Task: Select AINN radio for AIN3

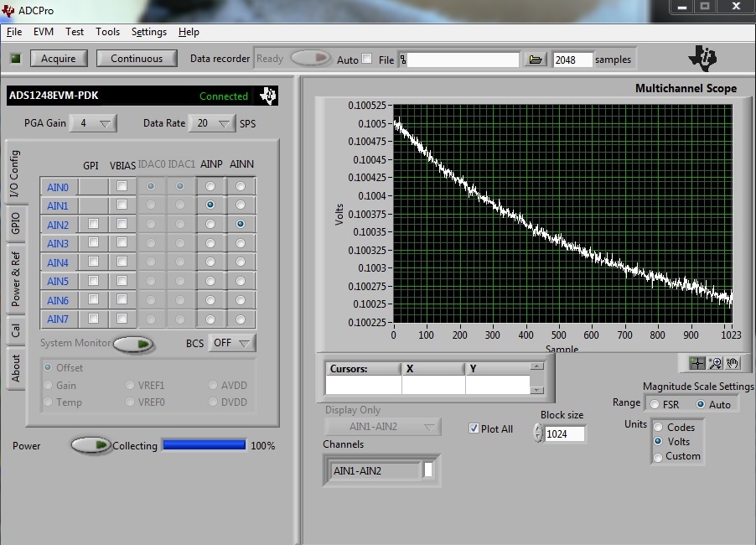Action: 240,243
